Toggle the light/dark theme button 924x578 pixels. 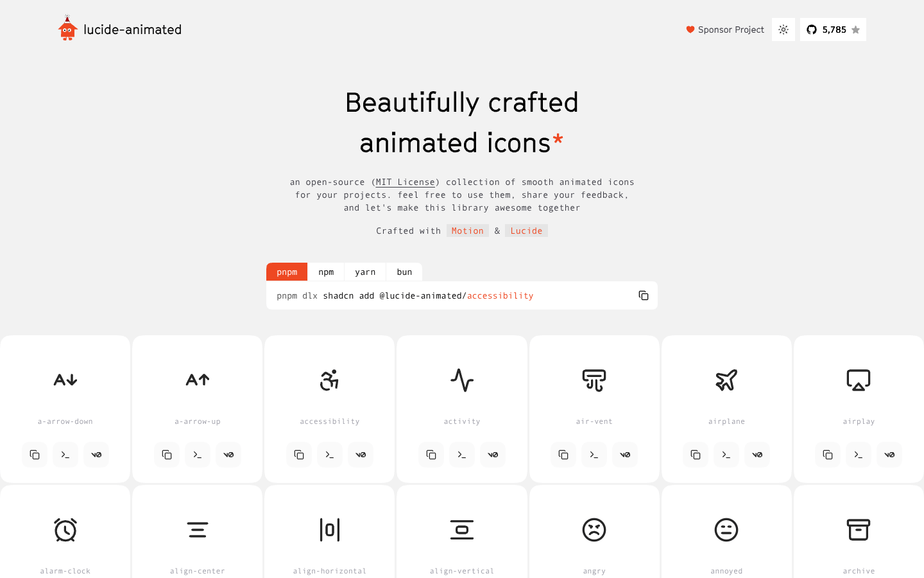[783, 30]
